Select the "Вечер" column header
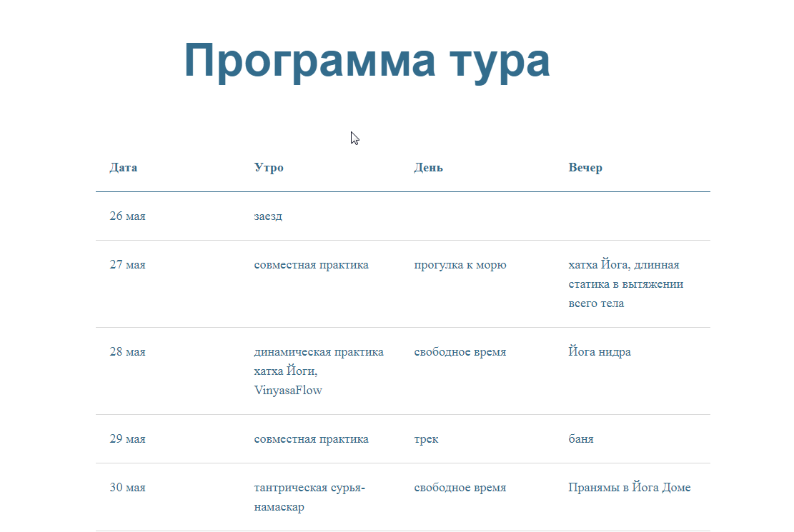Viewport: 794px width, 532px height. pyautogui.click(x=585, y=168)
